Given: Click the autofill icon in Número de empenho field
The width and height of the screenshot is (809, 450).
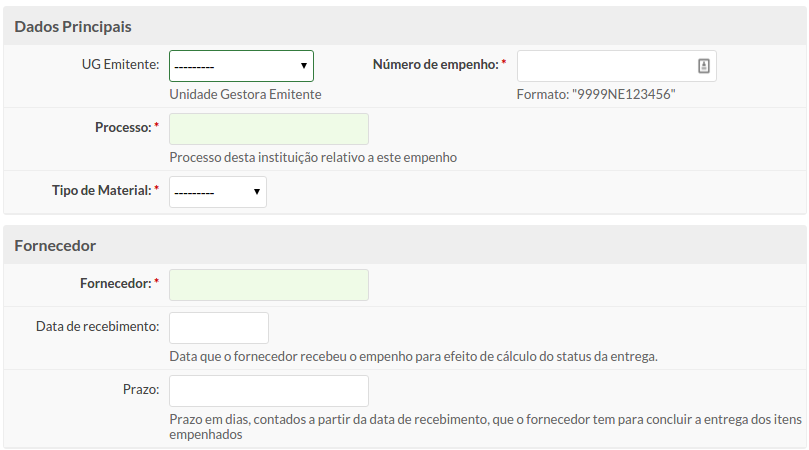Looking at the screenshot, I should [x=704, y=66].
